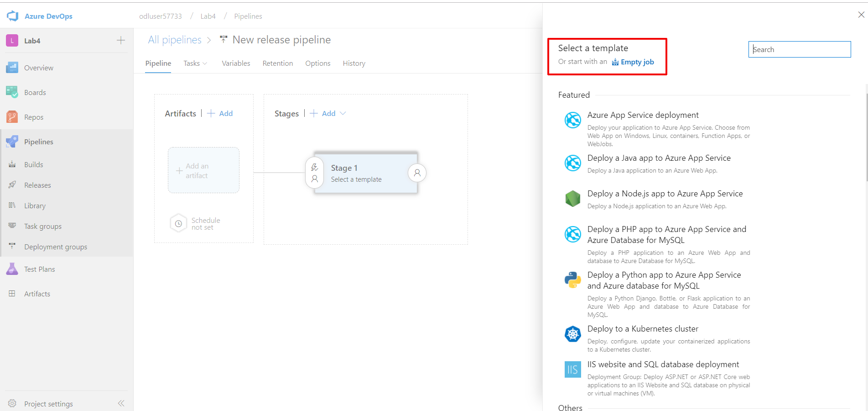Choose Deploy a Java app to Azure App Service
The width and height of the screenshot is (868, 411).
[x=659, y=158]
